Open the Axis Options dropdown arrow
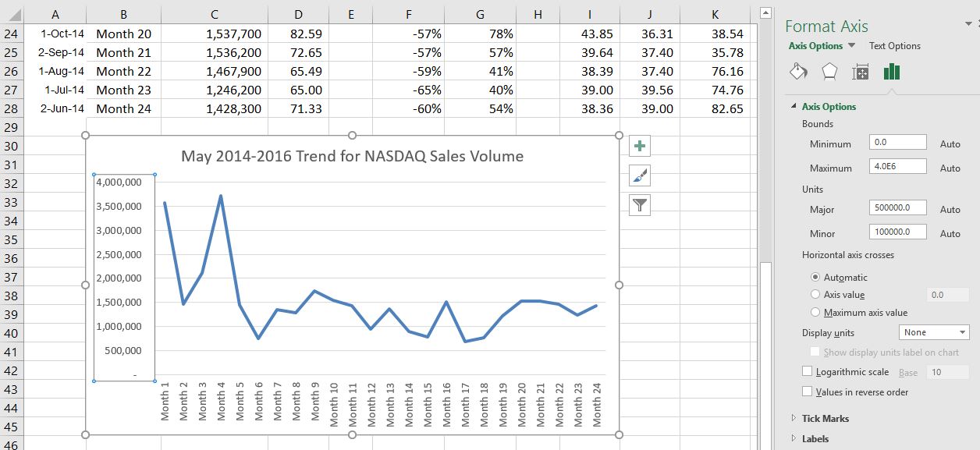 point(851,46)
